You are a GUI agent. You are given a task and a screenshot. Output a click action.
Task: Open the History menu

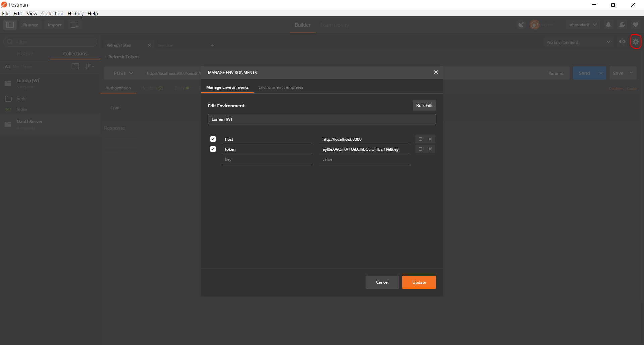coord(75,14)
